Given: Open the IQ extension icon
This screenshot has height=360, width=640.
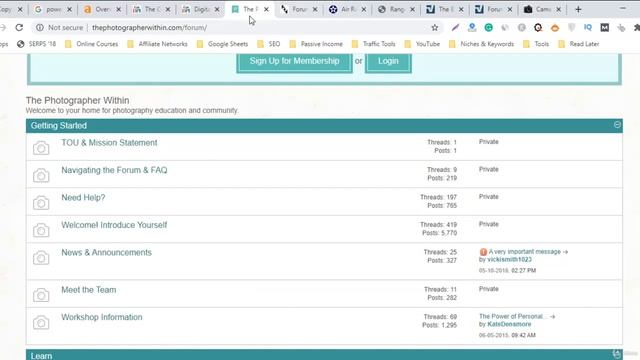Looking at the screenshot, I should [588, 27].
